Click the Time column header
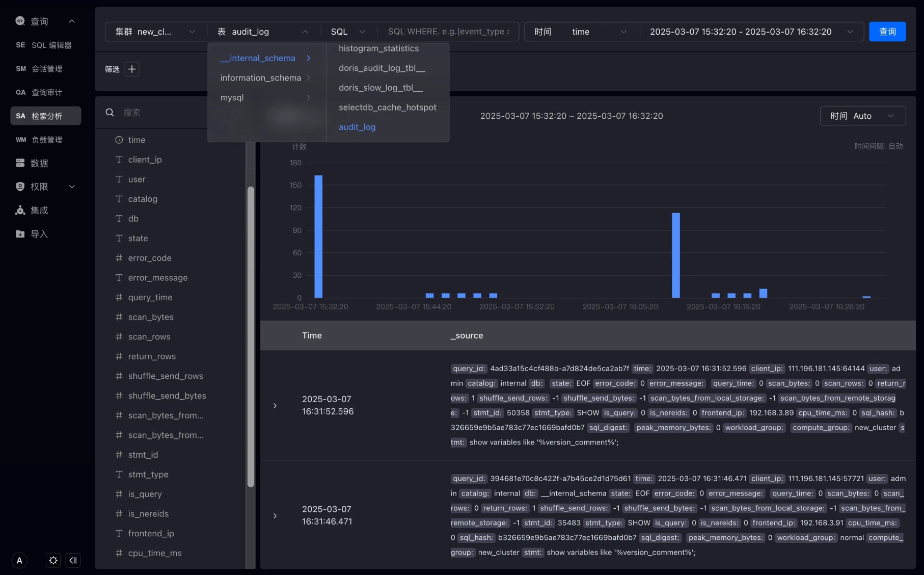The height and width of the screenshot is (575, 924). coord(312,335)
